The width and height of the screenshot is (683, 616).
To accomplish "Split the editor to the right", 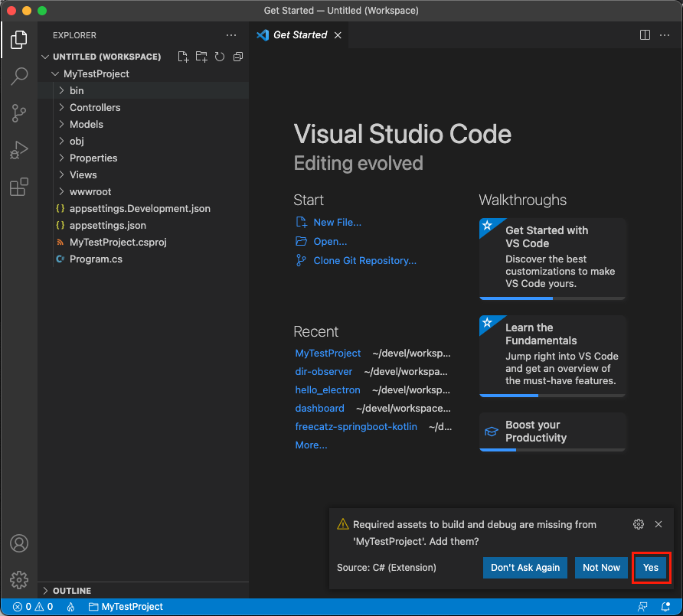I will pyautogui.click(x=645, y=35).
